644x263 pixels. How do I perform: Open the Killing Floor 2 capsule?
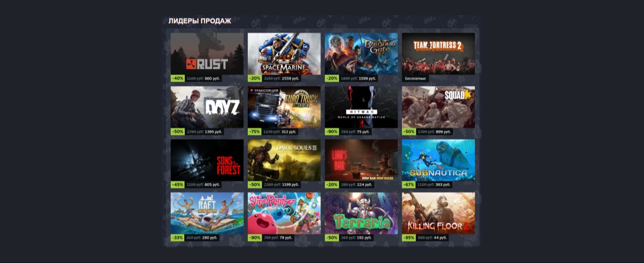438,213
